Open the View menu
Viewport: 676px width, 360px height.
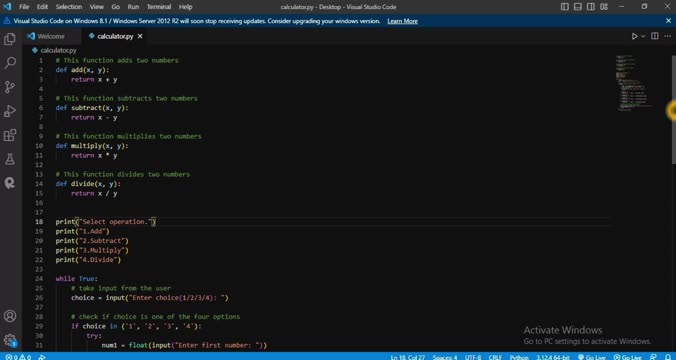97,7
